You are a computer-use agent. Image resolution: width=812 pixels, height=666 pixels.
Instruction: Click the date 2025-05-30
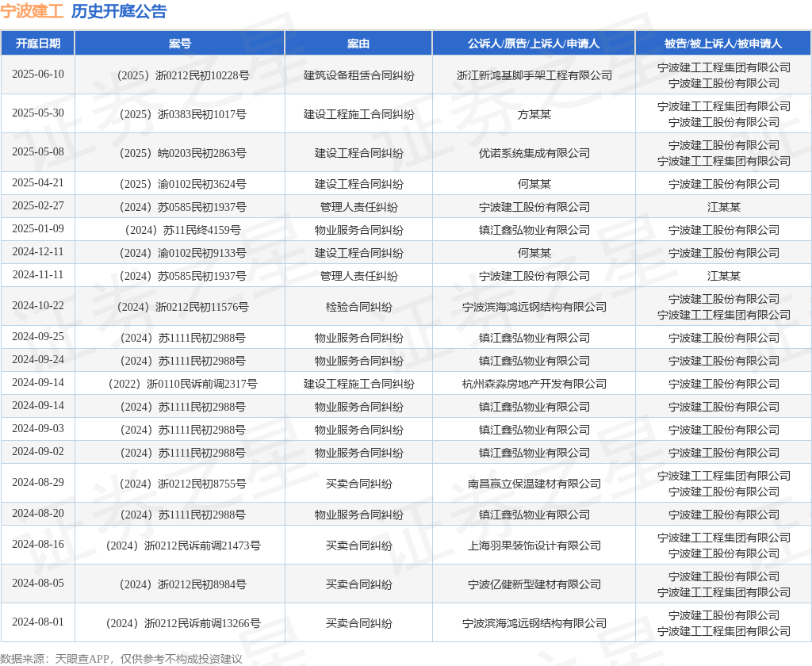[x=38, y=113]
